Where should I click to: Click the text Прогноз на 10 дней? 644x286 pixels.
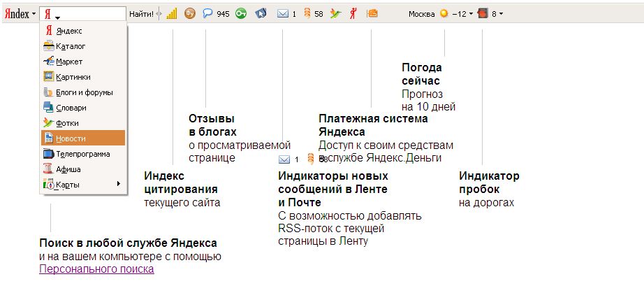coord(429,101)
